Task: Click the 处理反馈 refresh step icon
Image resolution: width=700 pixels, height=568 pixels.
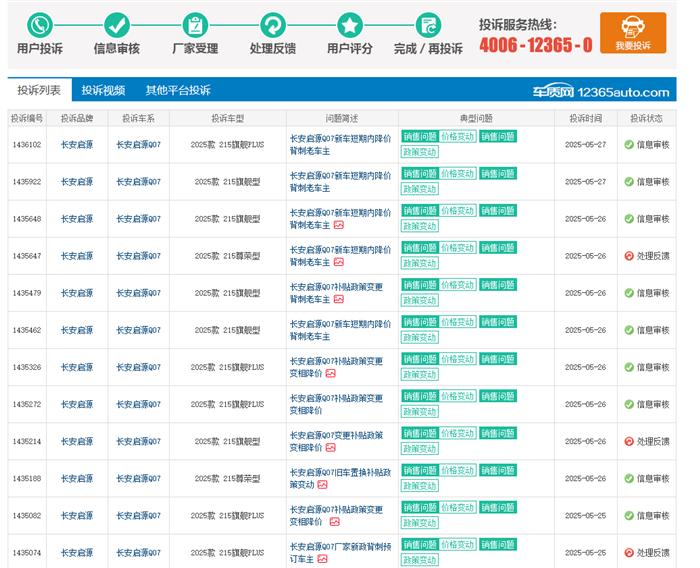Action: (273, 25)
